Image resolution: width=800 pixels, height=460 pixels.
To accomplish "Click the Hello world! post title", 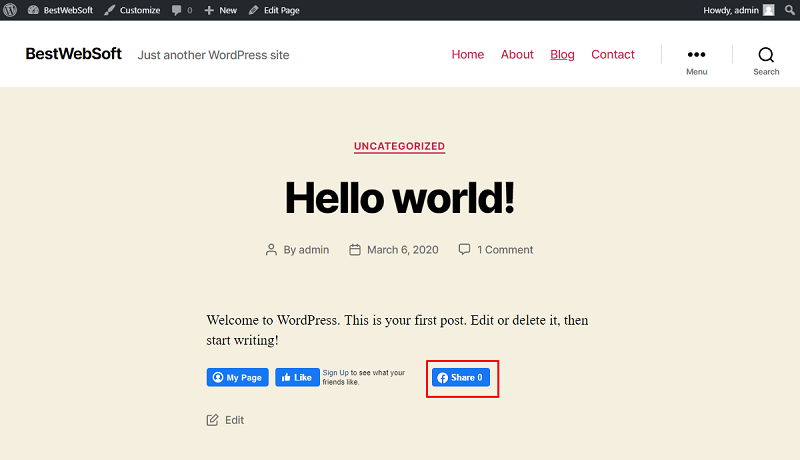I will pos(399,198).
